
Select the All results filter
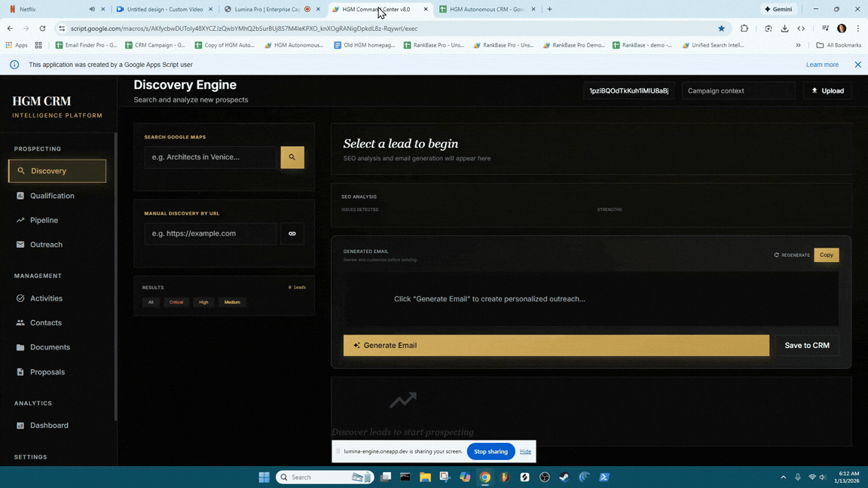pos(151,302)
